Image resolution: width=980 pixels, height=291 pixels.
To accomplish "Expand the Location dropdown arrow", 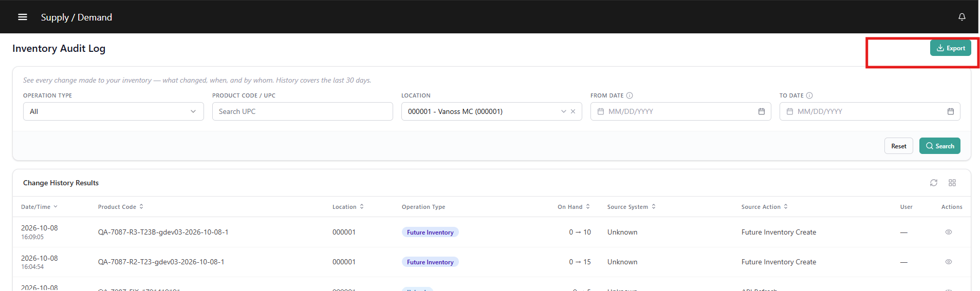I will (563, 111).
